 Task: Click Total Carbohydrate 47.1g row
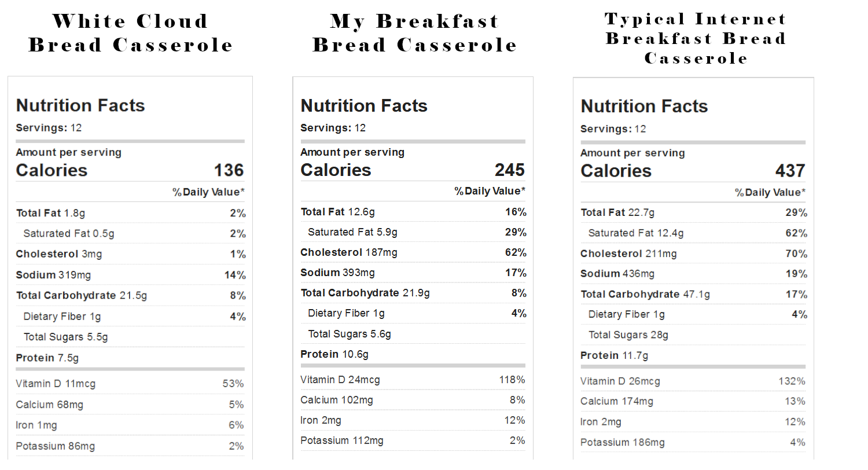(694, 294)
